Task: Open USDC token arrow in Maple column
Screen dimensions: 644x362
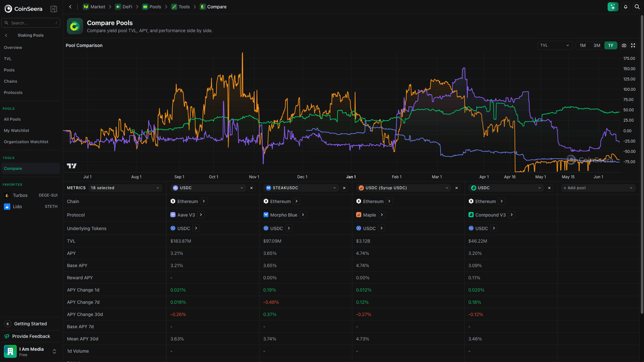Action: [382, 228]
